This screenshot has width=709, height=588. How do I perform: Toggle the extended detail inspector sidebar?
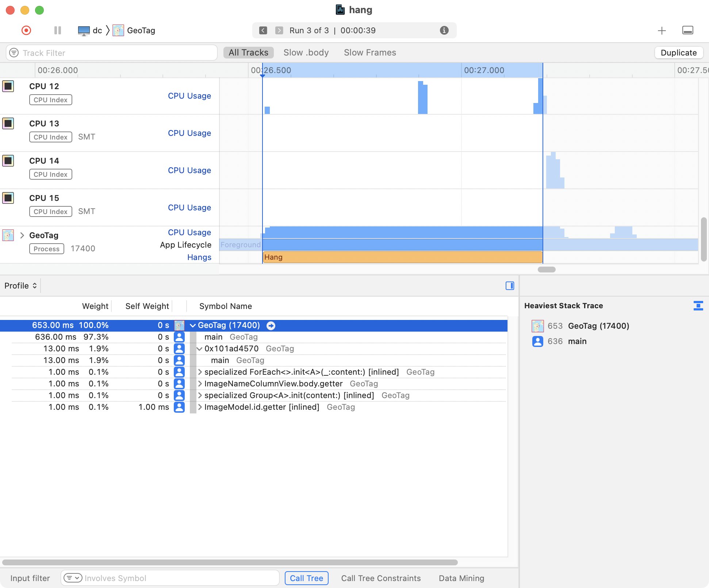pyautogui.click(x=510, y=286)
